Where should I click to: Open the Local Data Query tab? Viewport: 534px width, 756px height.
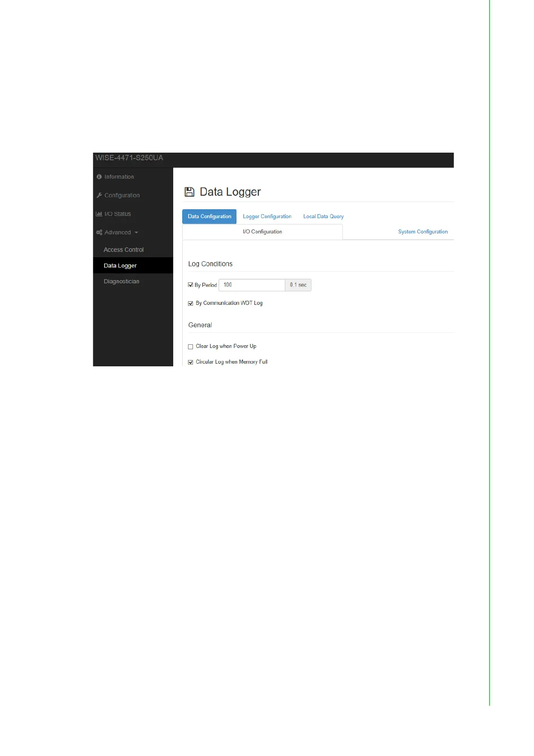[323, 216]
